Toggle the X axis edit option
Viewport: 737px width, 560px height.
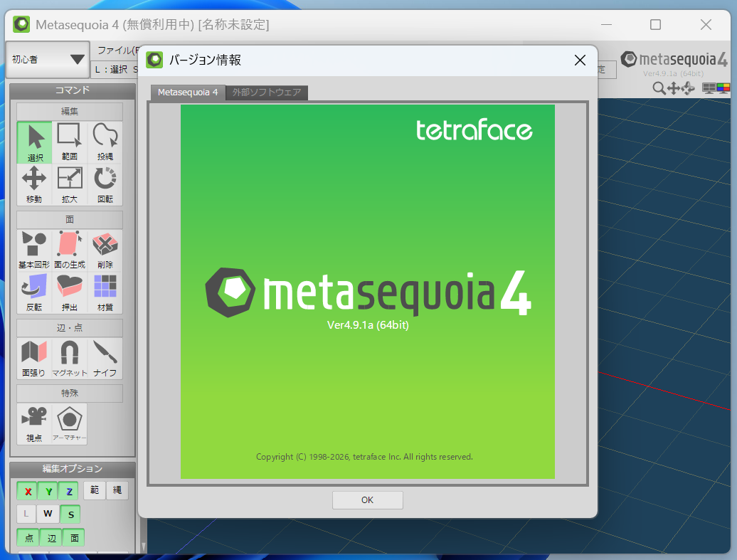[28, 491]
